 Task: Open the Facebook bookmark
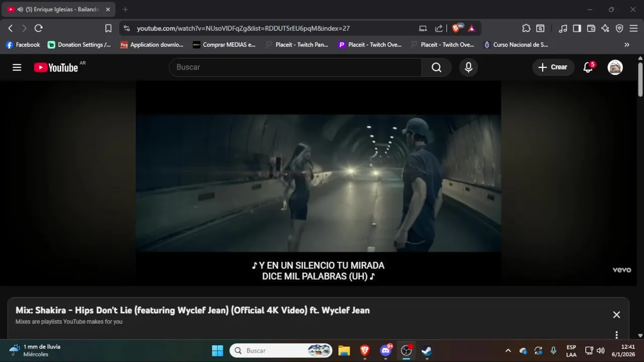(23, 45)
